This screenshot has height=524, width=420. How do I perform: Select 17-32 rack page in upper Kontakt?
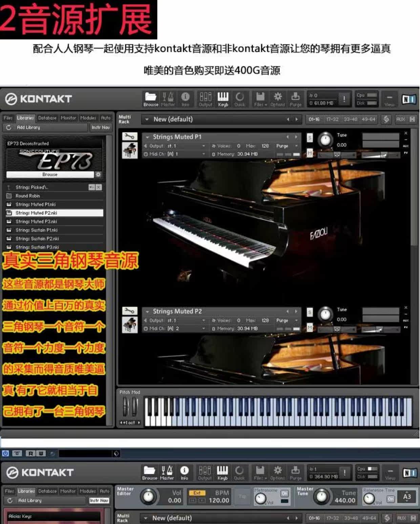(x=332, y=119)
